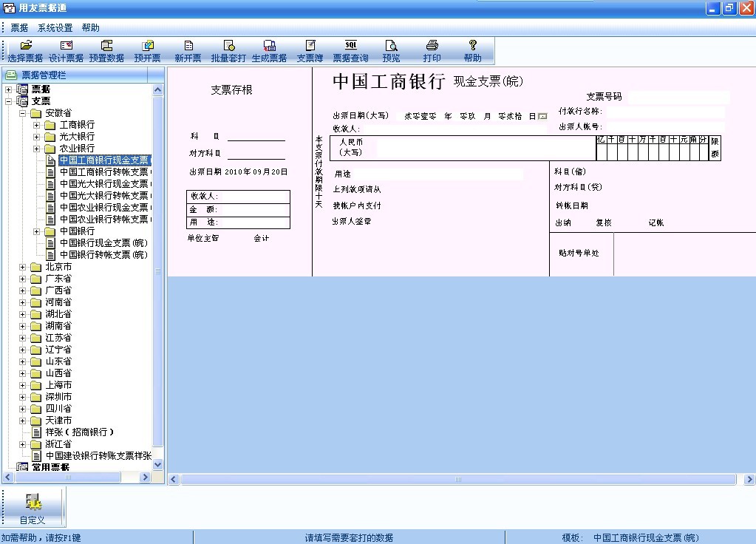Click the main check 用途 input field
Screen dimensions: 756x544
[438, 174]
